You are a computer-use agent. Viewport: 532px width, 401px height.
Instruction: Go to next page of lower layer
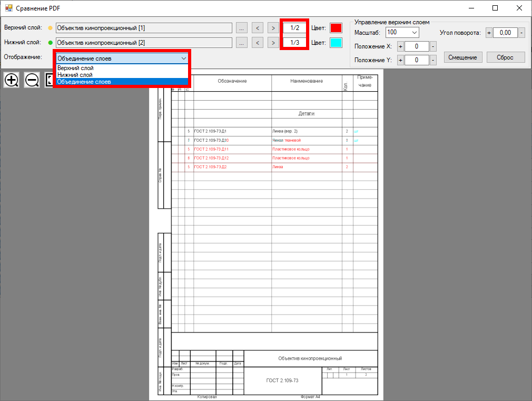pyautogui.click(x=273, y=43)
